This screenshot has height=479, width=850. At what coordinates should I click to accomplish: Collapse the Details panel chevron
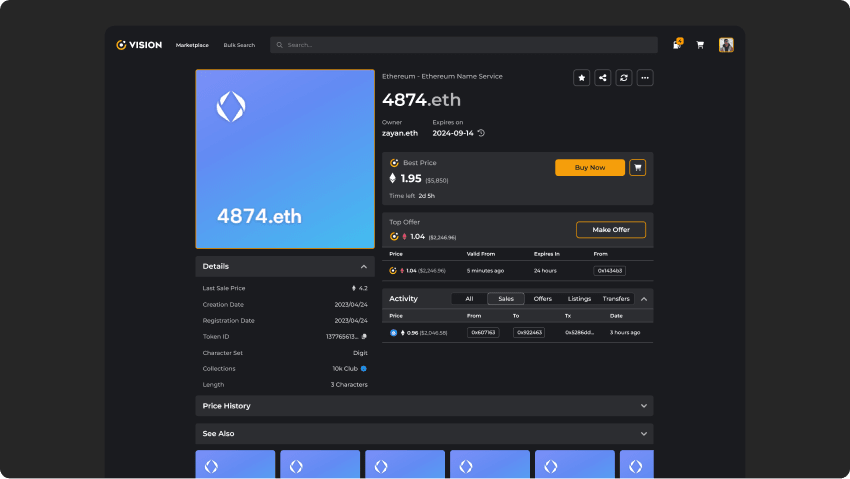[x=364, y=267]
